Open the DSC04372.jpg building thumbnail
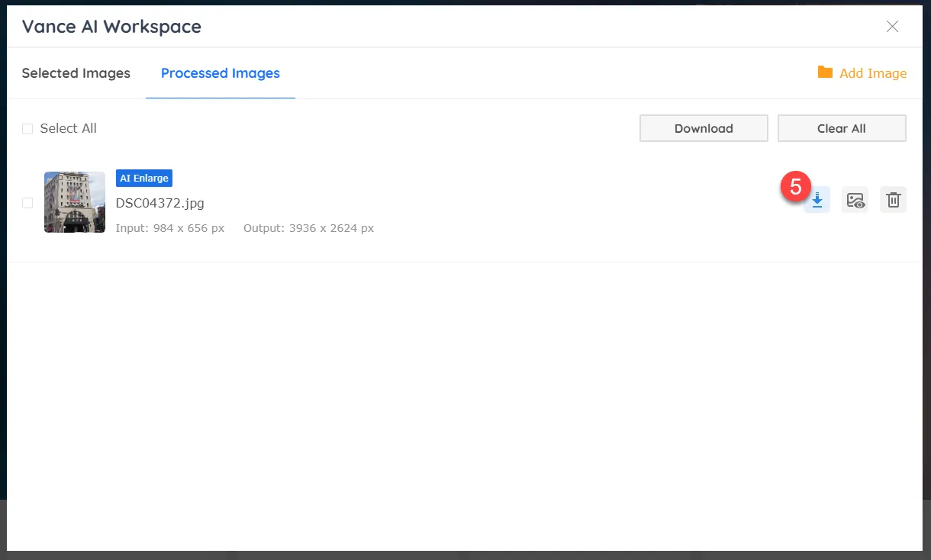 point(75,202)
